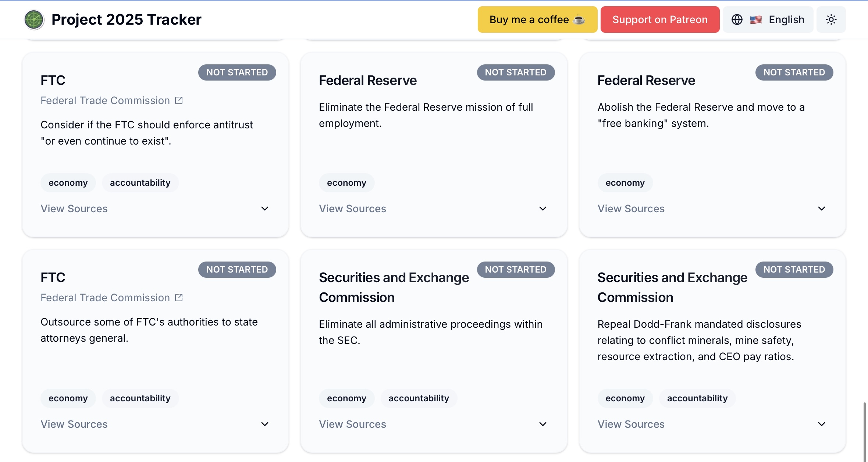Click Support on Patreon button
This screenshot has width=868, height=462.
click(659, 19)
